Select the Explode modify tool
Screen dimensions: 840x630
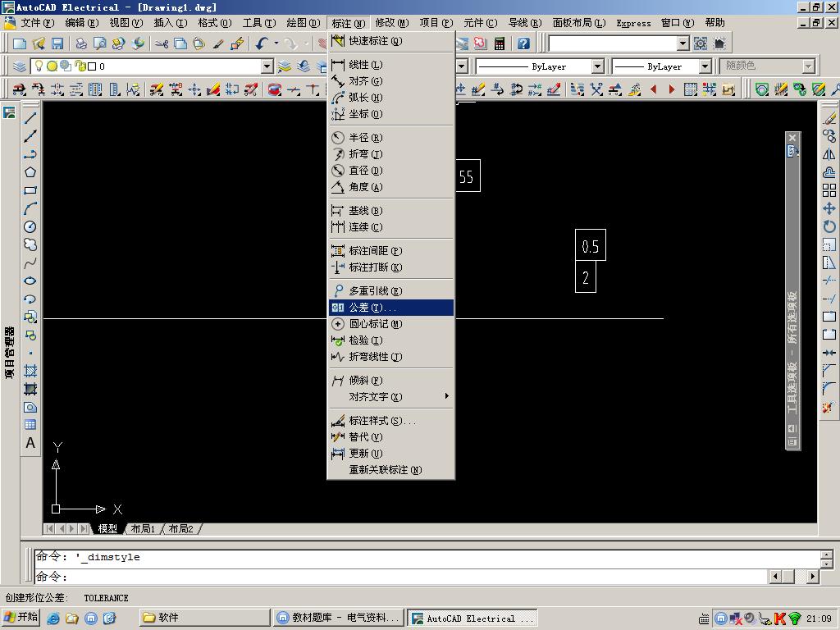coord(829,407)
